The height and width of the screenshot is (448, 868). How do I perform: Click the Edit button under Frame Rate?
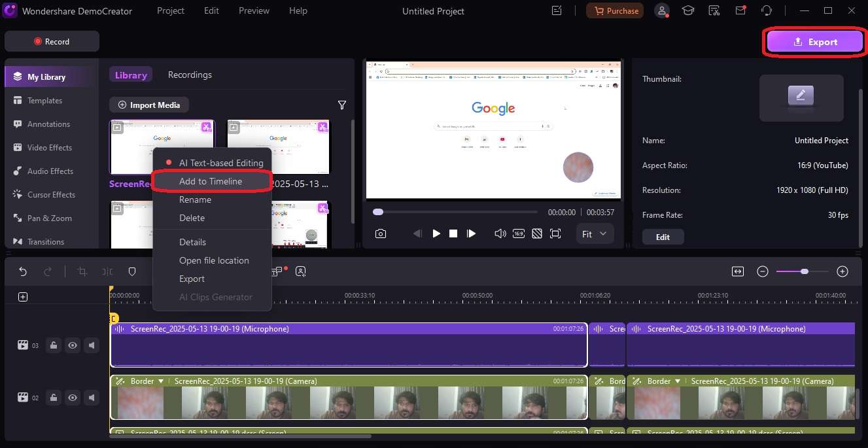[663, 237]
